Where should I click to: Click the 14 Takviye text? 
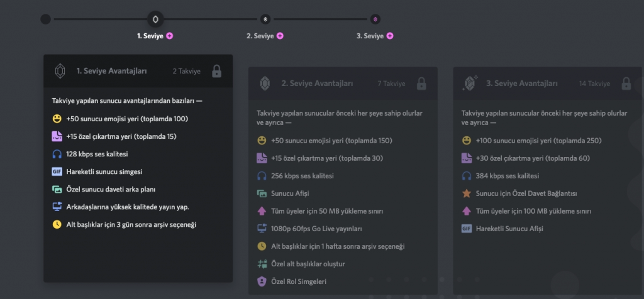(595, 84)
